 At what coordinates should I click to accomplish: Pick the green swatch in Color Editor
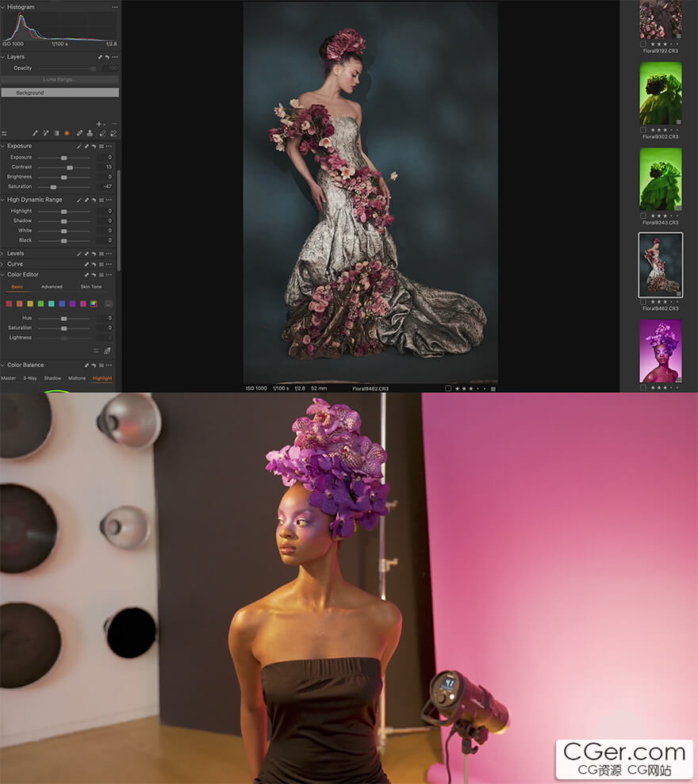click(x=40, y=304)
